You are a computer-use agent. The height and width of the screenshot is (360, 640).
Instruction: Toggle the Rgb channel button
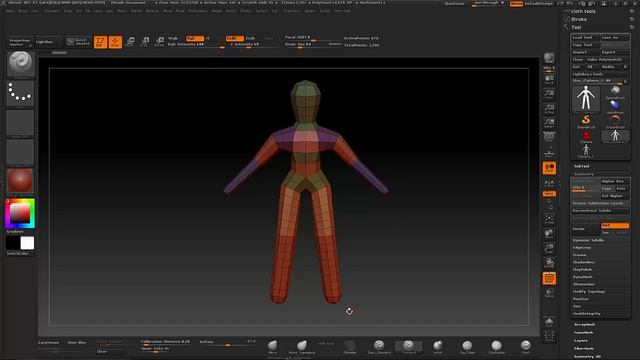click(x=194, y=38)
